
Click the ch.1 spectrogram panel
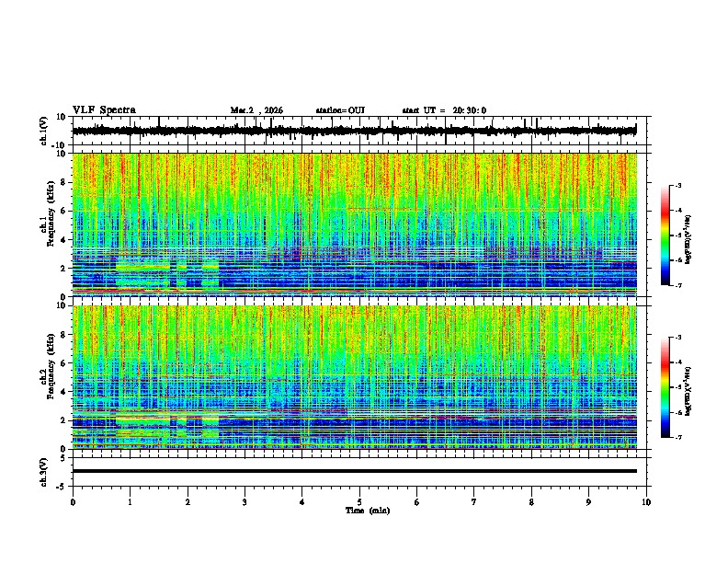[355, 224]
